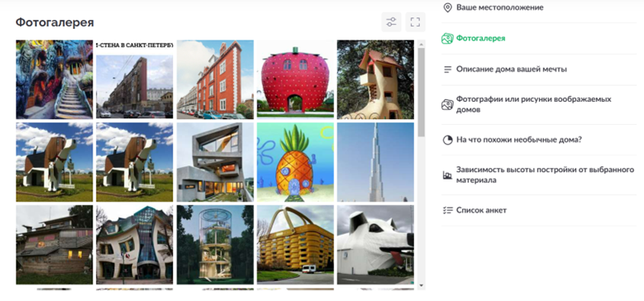This screenshot has height=301, width=644.
Task: Open the Burj Khalifa skyscraper photo
Action: [375, 162]
